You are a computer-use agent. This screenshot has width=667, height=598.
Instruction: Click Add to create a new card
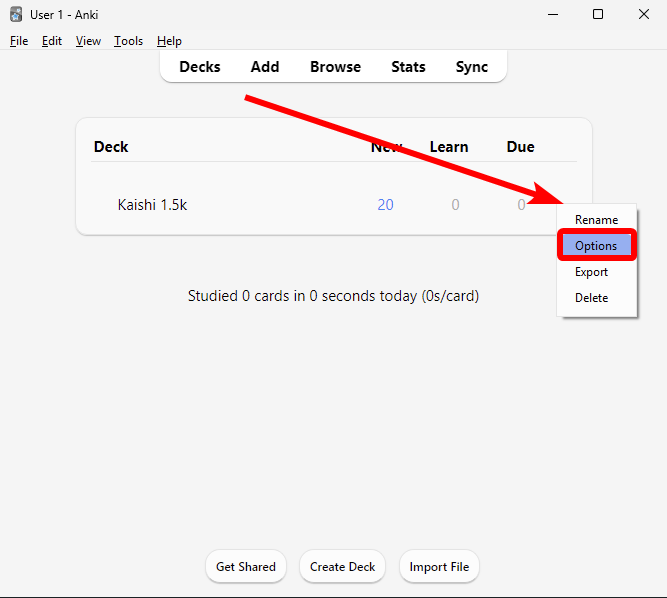[265, 67]
